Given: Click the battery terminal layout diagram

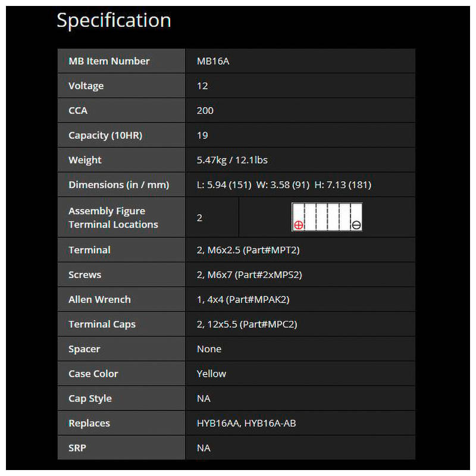Looking at the screenshot, I should coord(327,217).
